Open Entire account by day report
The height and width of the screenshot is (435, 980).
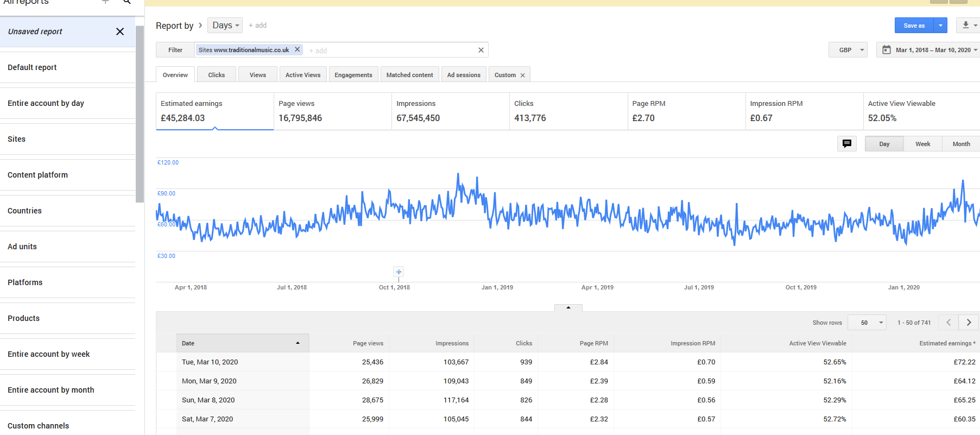pos(67,103)
